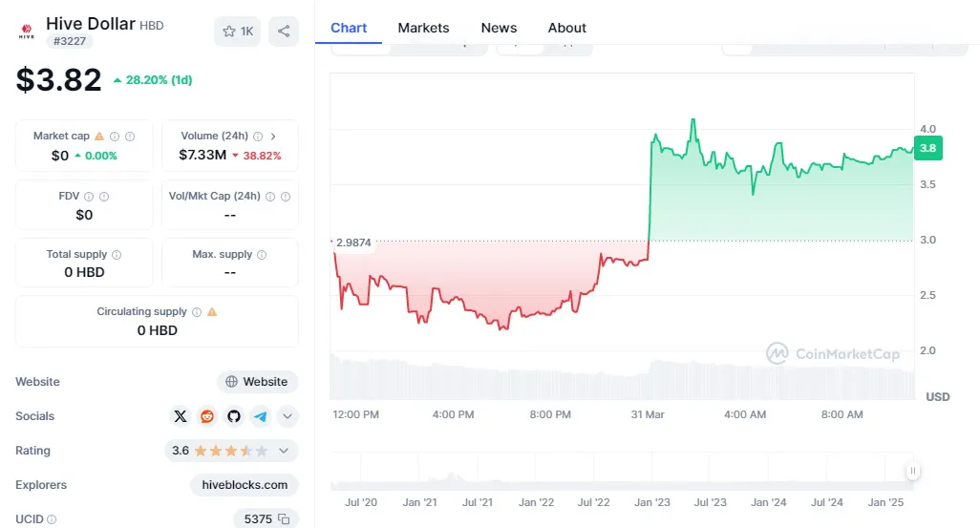Click Jan '23 on the timeline navigator
Image resolution: width=980 pixels, height=528 pixels.
click(651, 502)
